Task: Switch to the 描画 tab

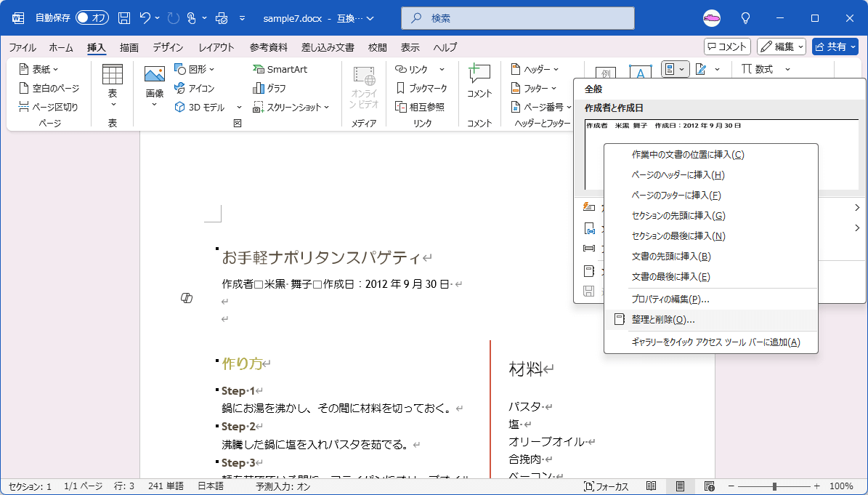Action: pos(129,48)
